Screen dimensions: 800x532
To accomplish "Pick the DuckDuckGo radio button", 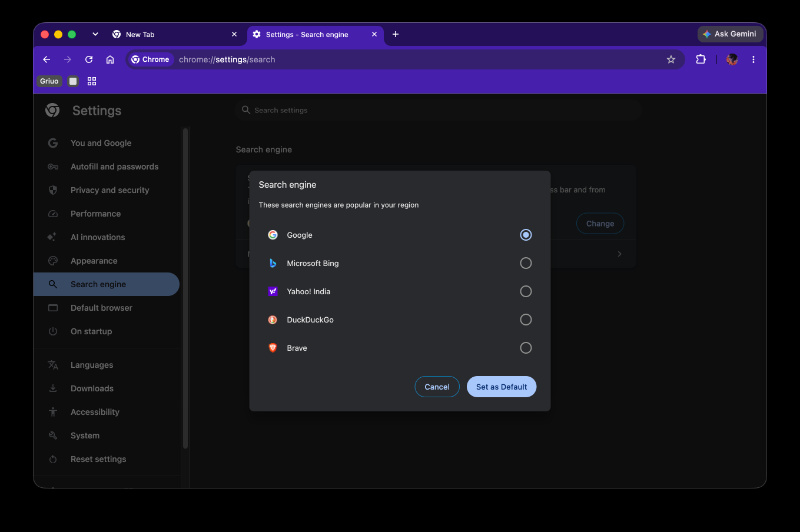I will click(x=526, y=320).
